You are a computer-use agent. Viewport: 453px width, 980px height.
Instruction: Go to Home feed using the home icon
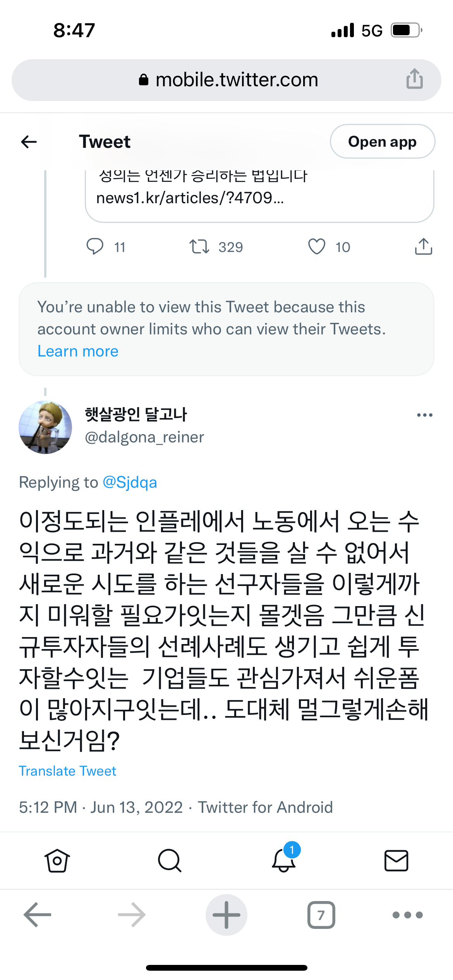coord(57,860)
